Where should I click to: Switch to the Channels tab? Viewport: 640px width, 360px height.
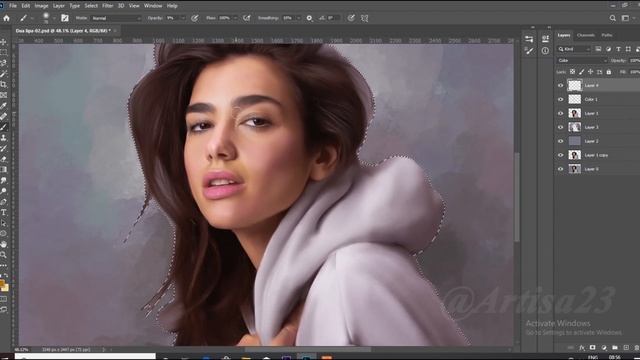coord(586,36)
